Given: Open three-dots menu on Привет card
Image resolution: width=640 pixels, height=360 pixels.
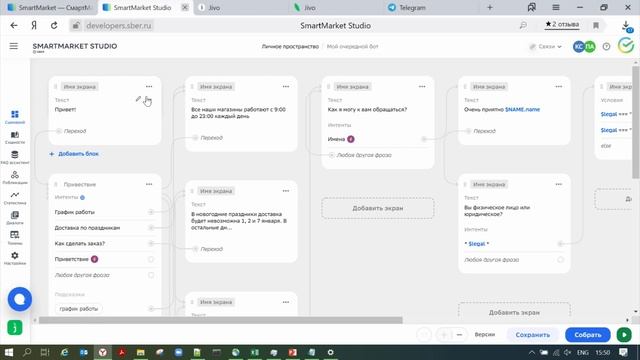Looking at the screenshot, I should [x=149, y=87].
